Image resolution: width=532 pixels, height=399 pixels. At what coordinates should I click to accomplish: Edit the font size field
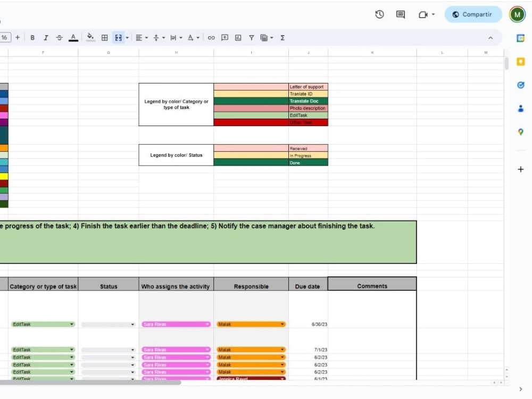point(5,37)
